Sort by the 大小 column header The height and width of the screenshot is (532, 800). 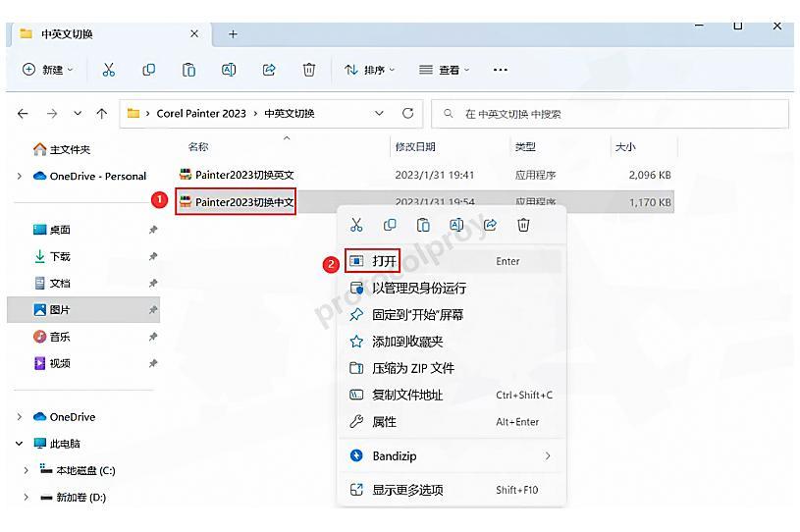pos(625,147)
